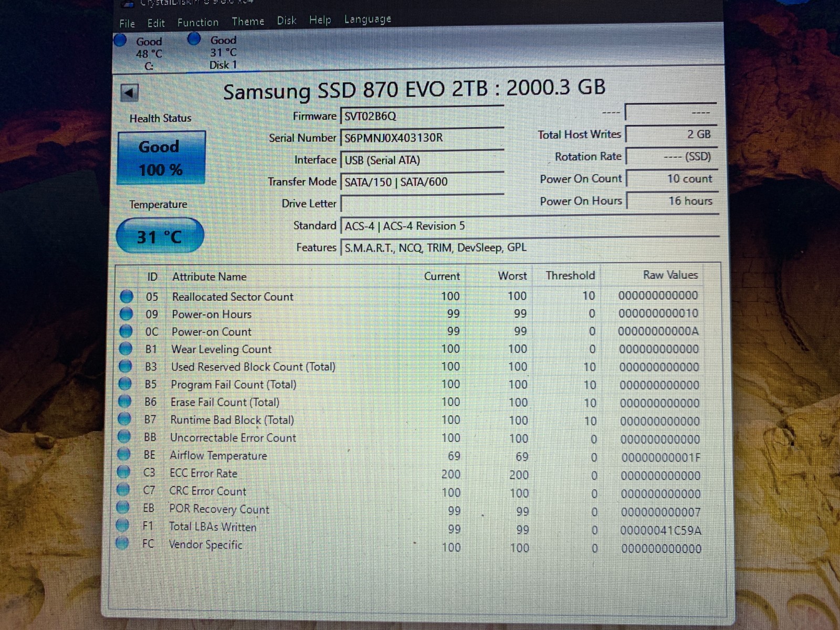Open the File menu
The image size is (840, 630).
tap(127, 24)
